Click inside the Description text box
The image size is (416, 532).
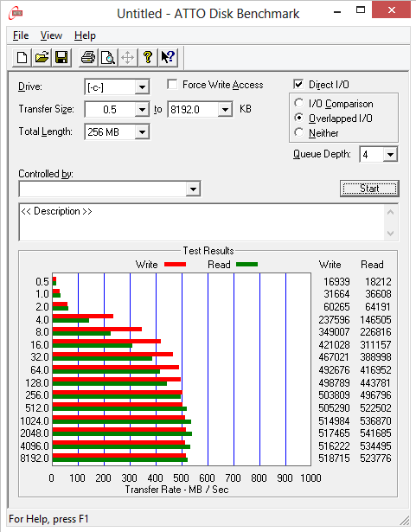tap(202, 222)
